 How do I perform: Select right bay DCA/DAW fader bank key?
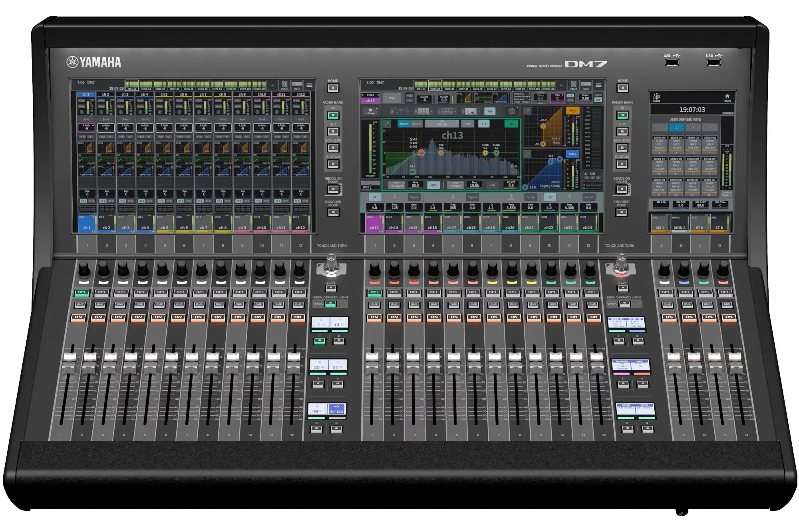[622, 148]
